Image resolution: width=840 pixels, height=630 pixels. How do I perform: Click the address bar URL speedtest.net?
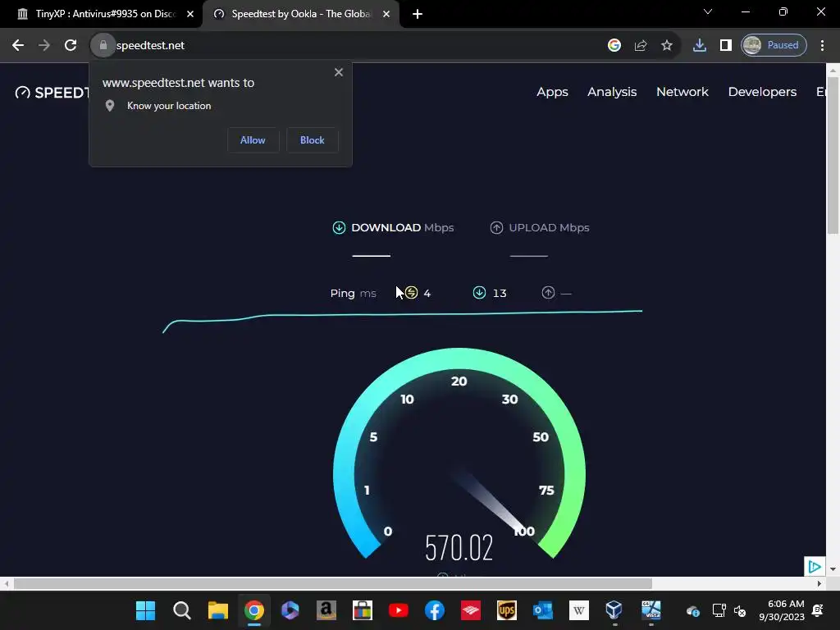tap(151, 46)
